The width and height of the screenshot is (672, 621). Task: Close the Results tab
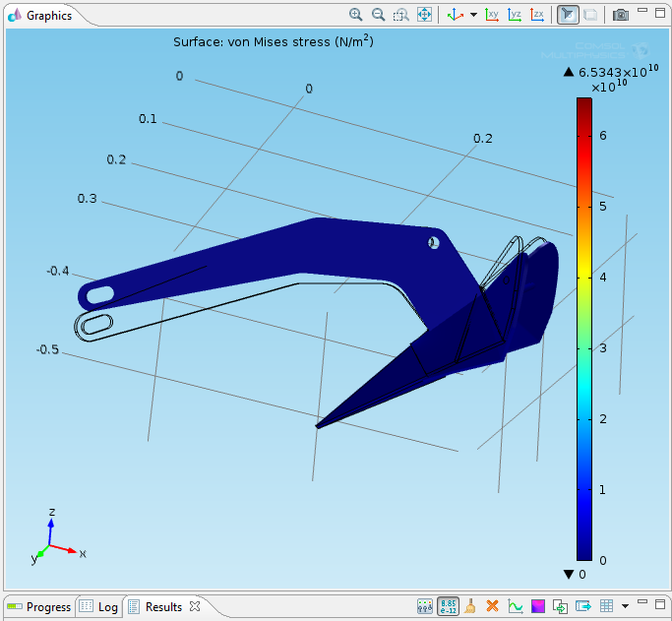195,606
